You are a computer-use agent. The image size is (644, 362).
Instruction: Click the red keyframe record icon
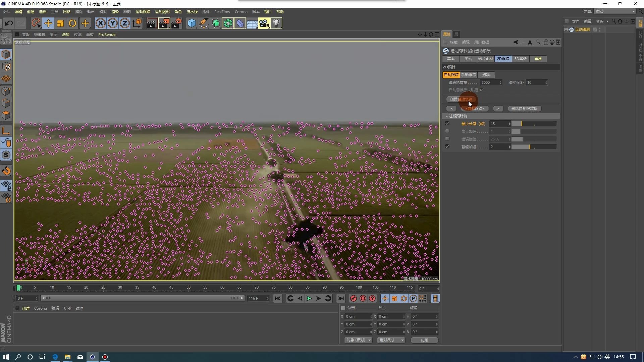click(353, 298)
